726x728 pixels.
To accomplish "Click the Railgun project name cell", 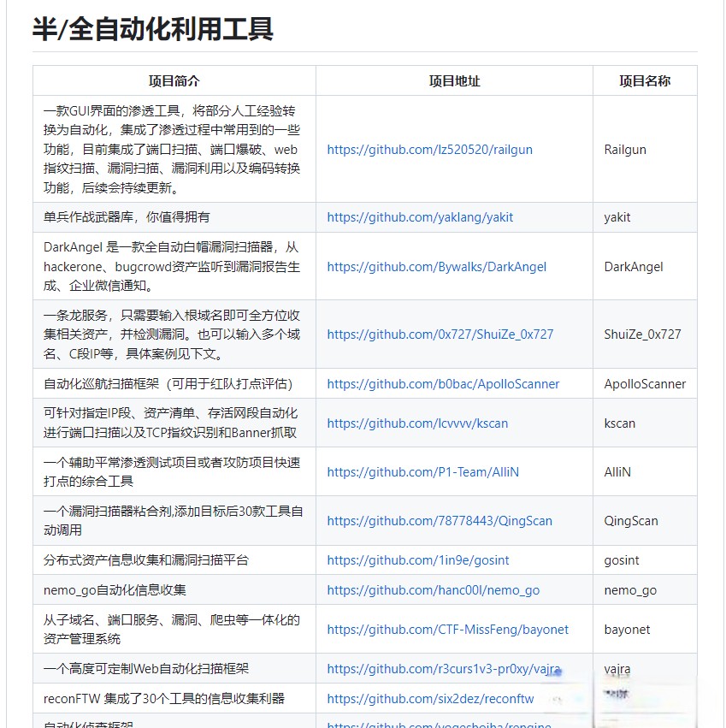I will (625, 150).
